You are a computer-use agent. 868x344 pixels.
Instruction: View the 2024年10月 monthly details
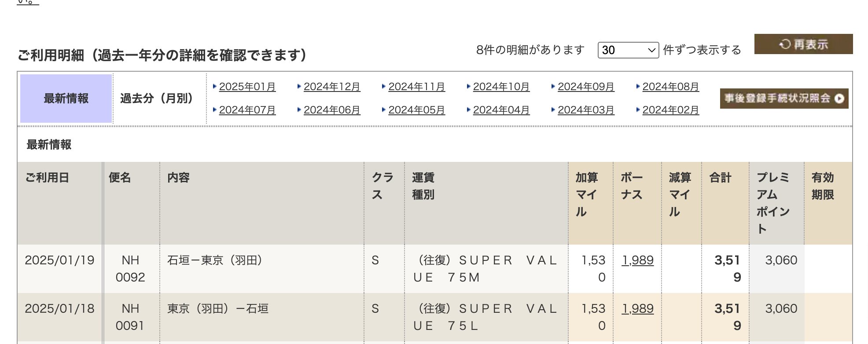501,87
